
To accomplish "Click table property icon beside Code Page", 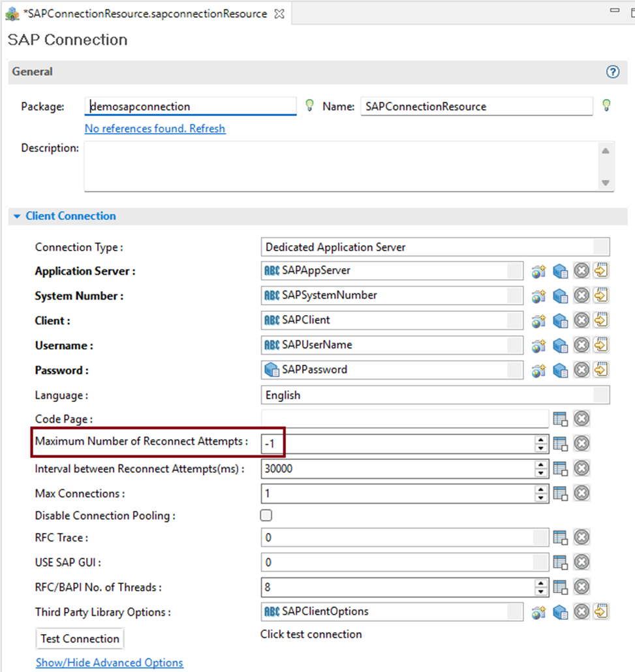I will [x=561, y=419].
